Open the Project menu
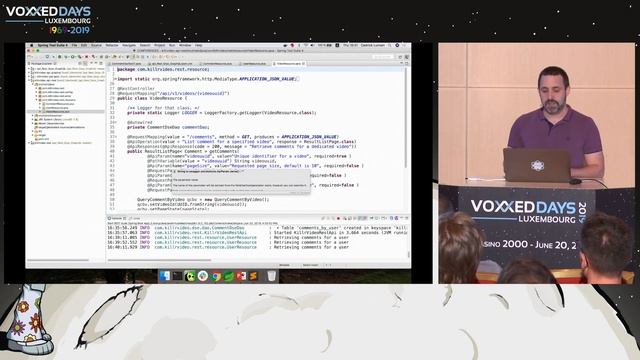Viewport: 640px width, 360px height. click(160, 45)
